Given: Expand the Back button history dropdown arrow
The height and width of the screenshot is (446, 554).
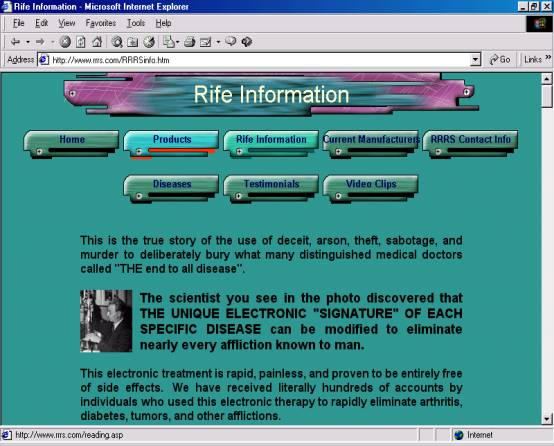Looking at the screenshot, I should tap(28, 42).
